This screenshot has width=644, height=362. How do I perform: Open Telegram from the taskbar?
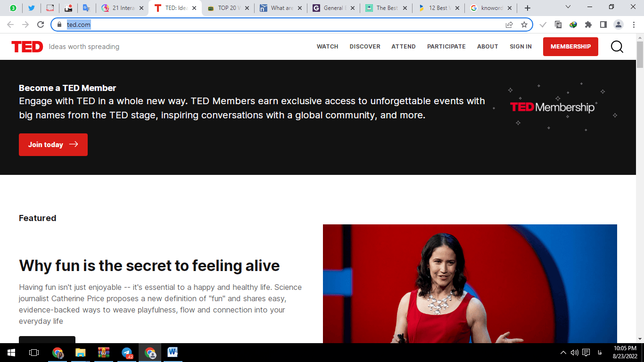127,353
